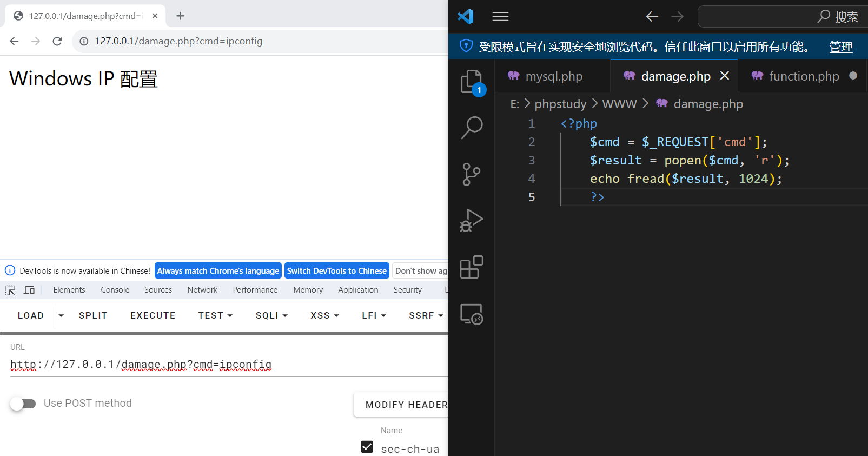
Task: Expand the LOAD dropdown arrow
Action: click(61, 315)
